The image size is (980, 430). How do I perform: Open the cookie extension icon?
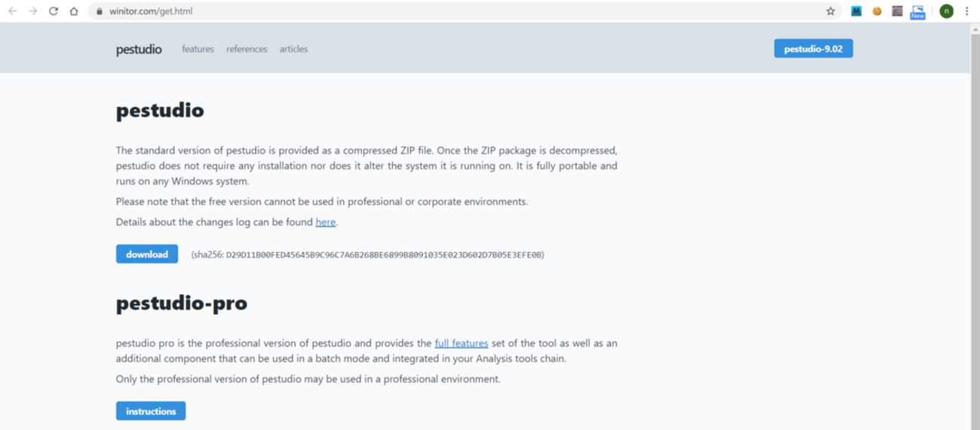tap(877, 11)
